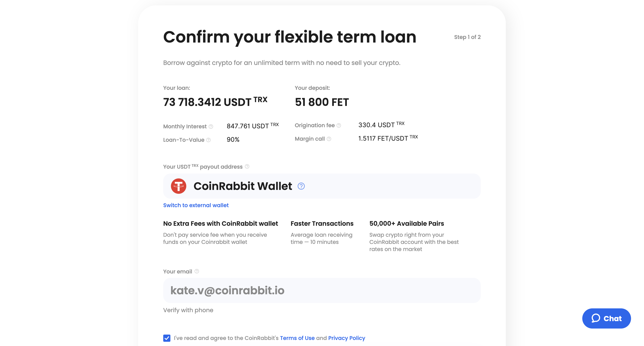
Task: Open the Privacy Policy page
Action: 347,338
